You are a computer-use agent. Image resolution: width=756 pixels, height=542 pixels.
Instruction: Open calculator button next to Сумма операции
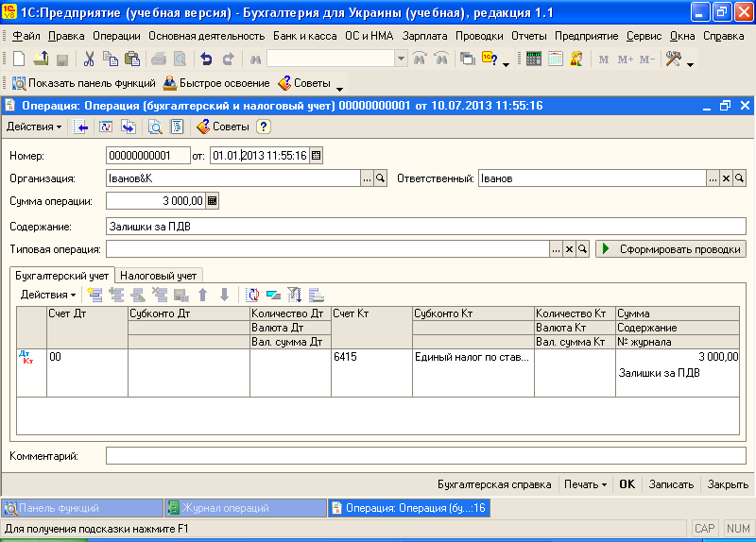tap(212, 201)
